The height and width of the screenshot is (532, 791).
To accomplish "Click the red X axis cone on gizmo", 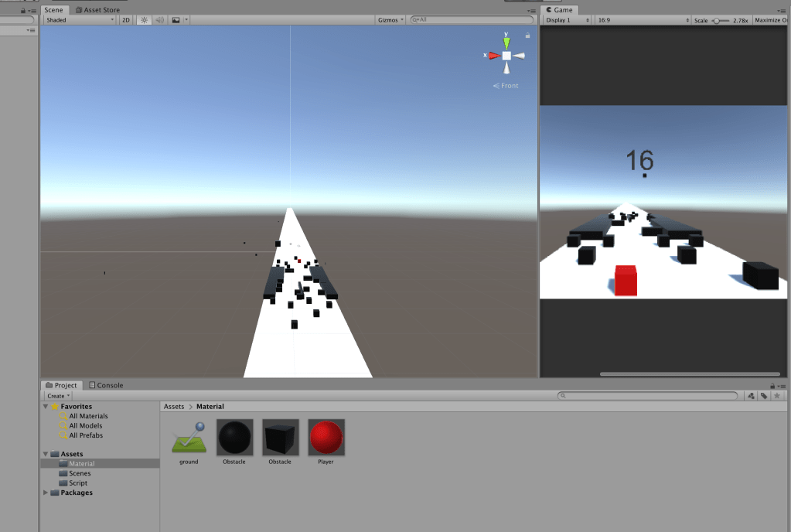I will 493,56.
